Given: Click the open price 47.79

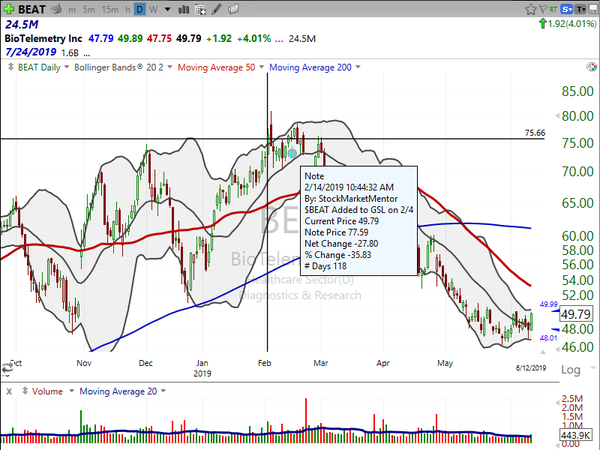Looking at the screenshot, I should (101, 39).
